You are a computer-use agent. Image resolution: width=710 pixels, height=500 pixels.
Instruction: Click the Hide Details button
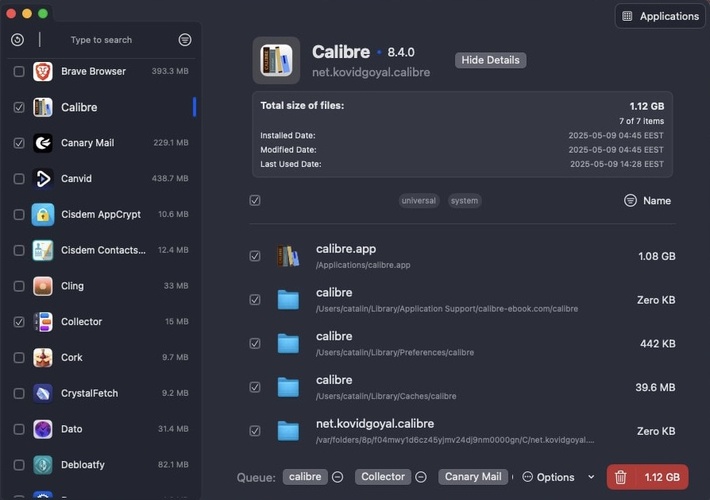pos(490,60)
